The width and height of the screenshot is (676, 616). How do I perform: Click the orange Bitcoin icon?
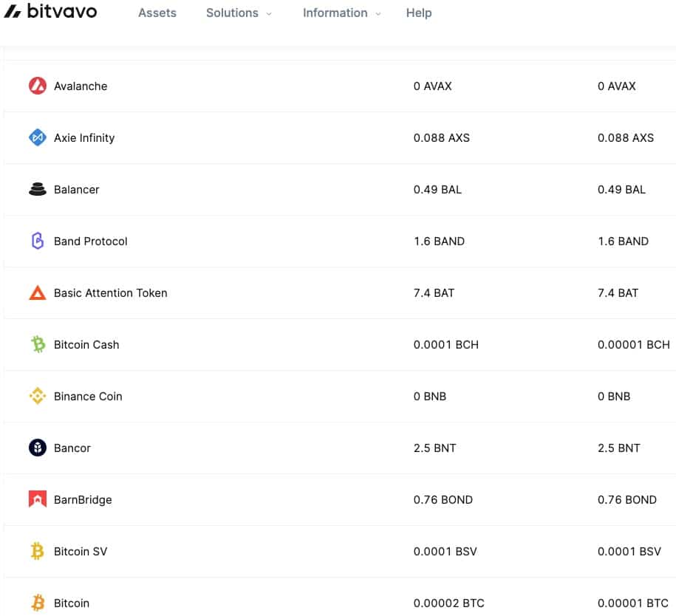pyautogui.click(x=38, y=603)
